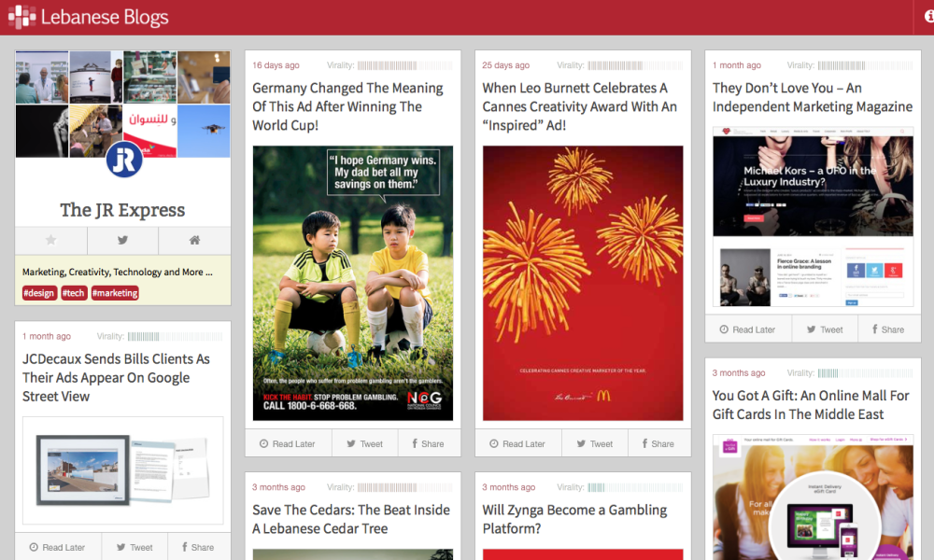Click the info icon in the top right
Viewport: 934px width, 560px height.
tap(929, 17)
